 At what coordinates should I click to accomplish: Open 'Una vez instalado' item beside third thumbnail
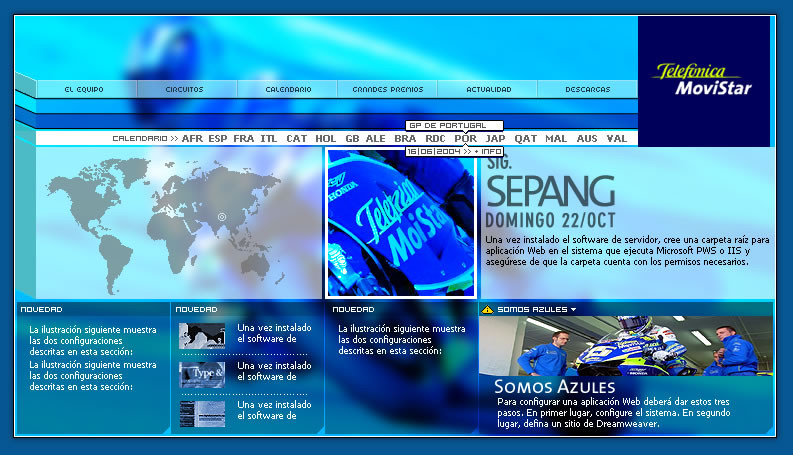(x=274, y=410)
